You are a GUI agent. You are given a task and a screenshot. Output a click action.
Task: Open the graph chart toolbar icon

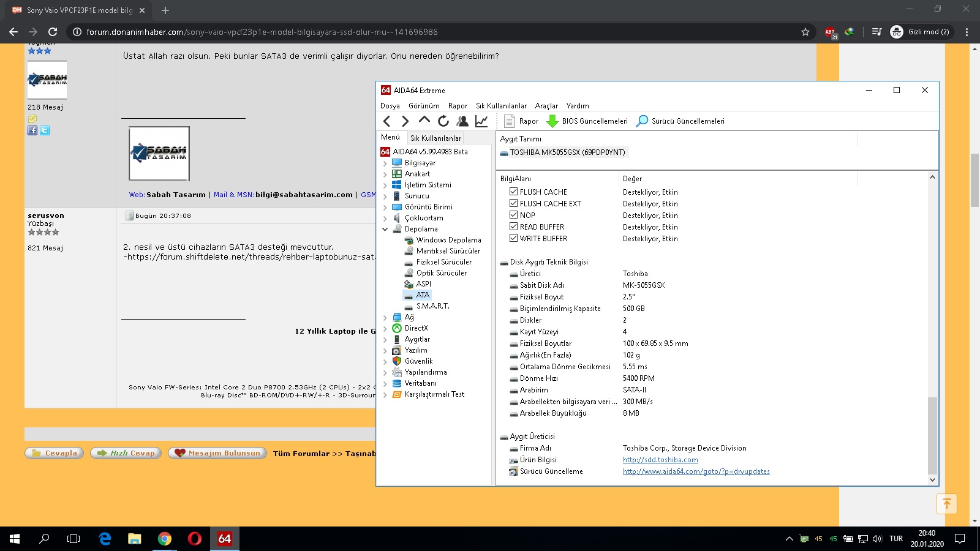(481, 121)
